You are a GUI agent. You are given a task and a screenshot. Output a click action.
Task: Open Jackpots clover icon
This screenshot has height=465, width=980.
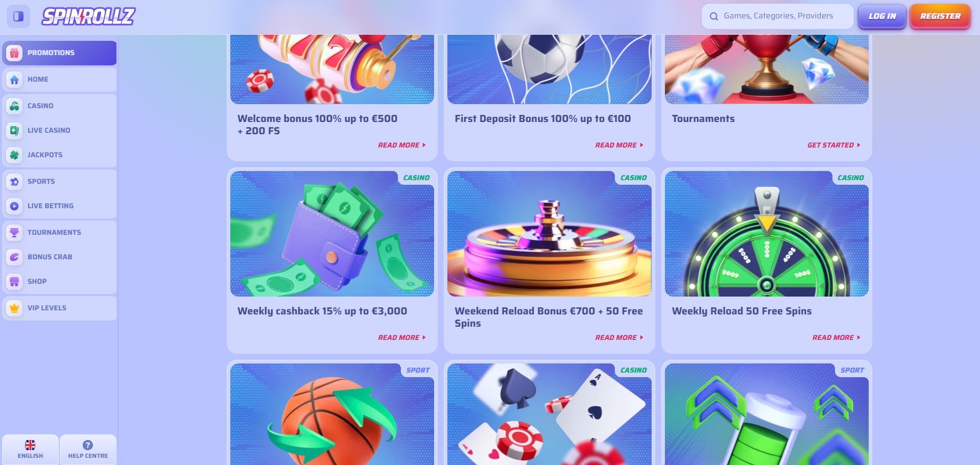(14, 155)
